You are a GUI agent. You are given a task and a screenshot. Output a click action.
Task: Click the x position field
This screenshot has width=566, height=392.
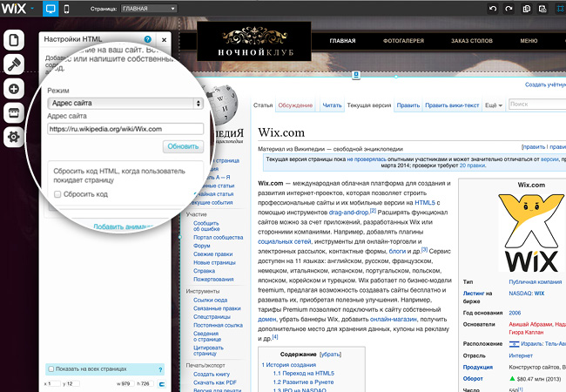pos(54,383)
